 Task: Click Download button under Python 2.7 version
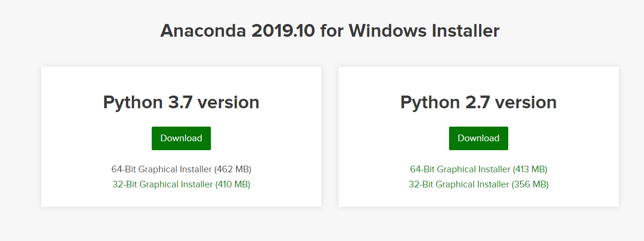[x=478, y=138]
